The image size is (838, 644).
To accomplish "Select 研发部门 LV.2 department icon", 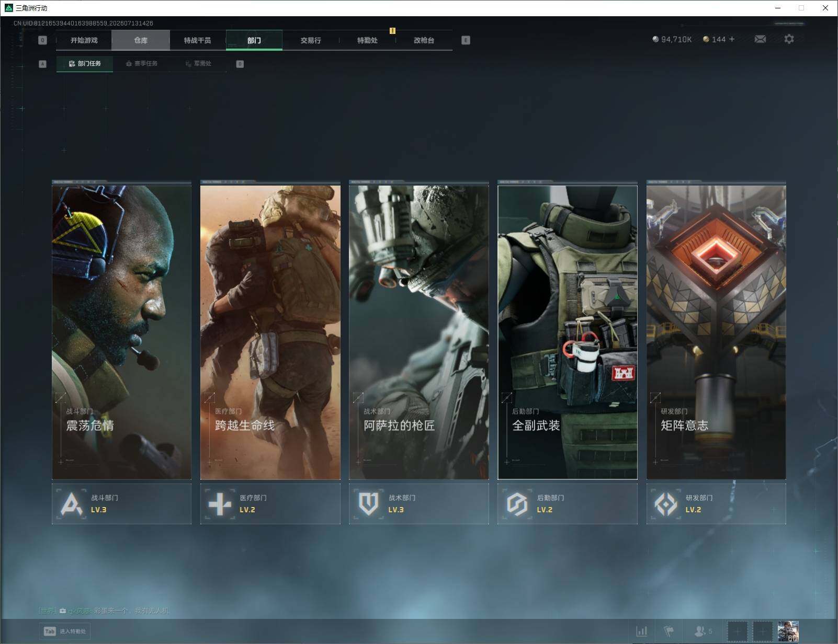I will tap(666, 504).
